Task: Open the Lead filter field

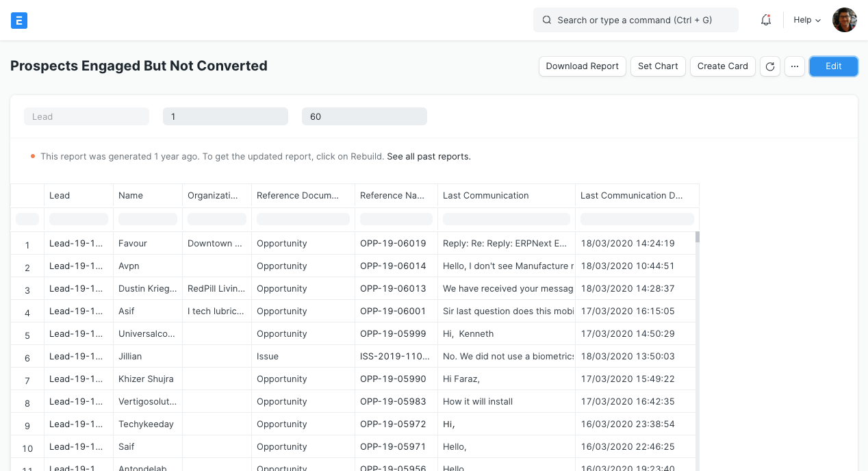Action: tap(86, 116)
